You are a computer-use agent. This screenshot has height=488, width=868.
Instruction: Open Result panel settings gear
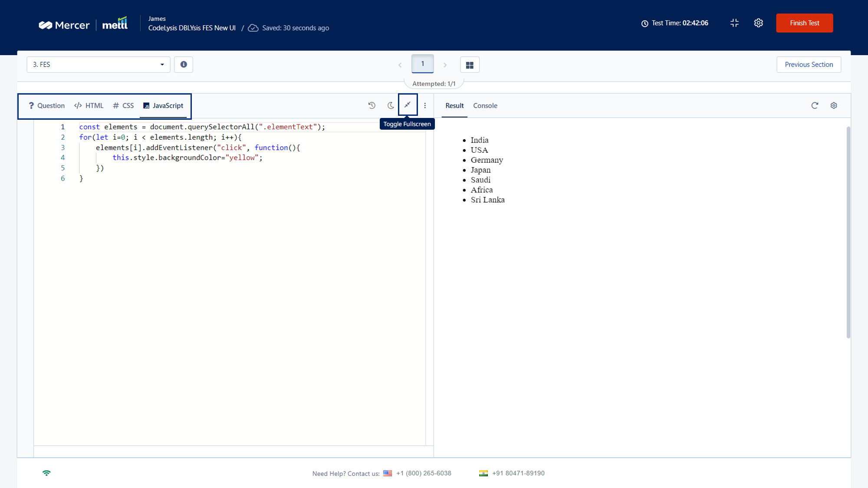pos(834,105)
